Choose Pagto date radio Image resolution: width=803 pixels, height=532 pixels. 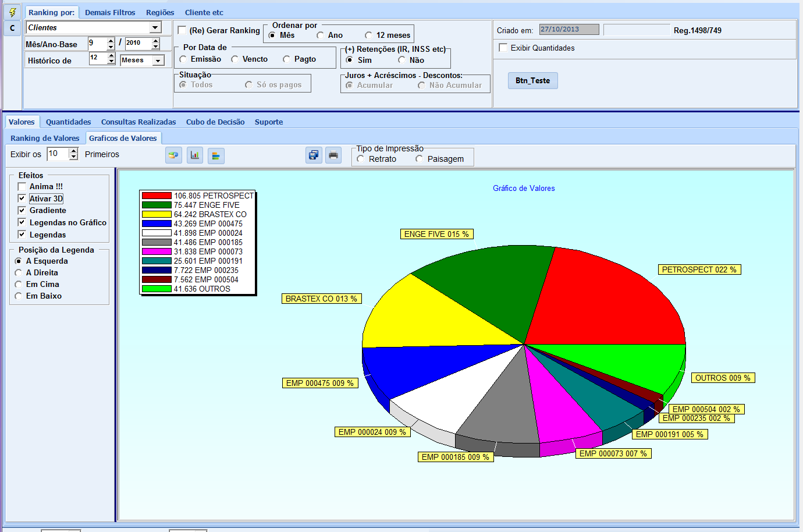(x=286, y=59)
